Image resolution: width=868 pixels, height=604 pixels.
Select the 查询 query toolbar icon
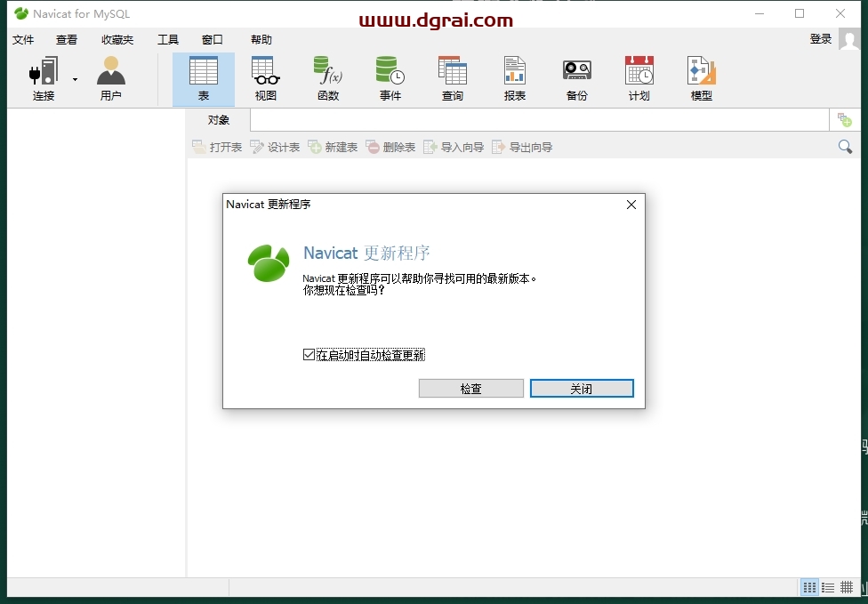coord(453,78)
